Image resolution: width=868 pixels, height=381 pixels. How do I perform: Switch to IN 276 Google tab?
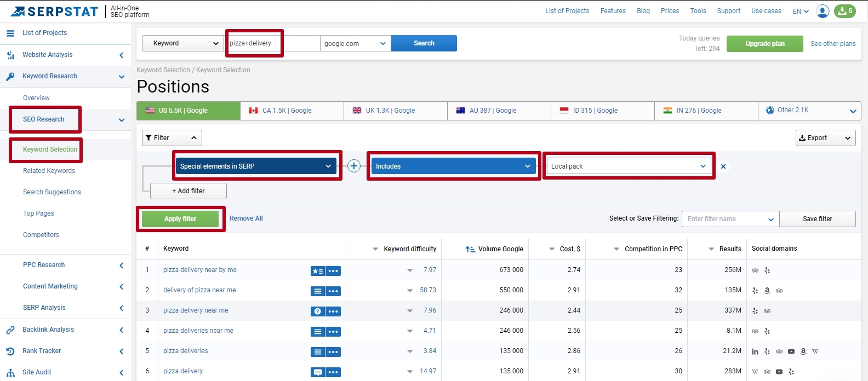coord(706,111)
